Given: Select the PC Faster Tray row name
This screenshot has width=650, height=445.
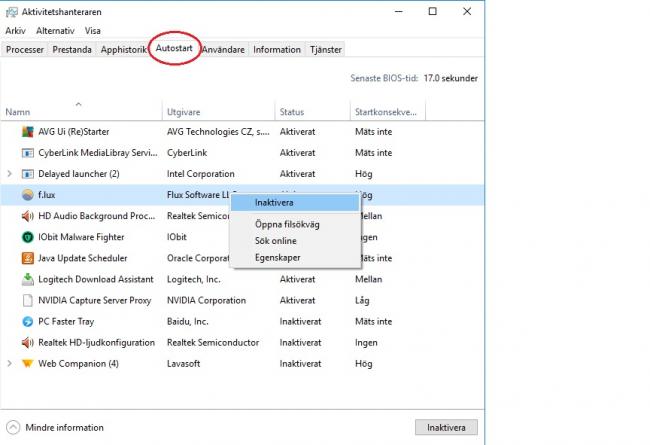Looking at the screenshot, I should coord(66,321).
